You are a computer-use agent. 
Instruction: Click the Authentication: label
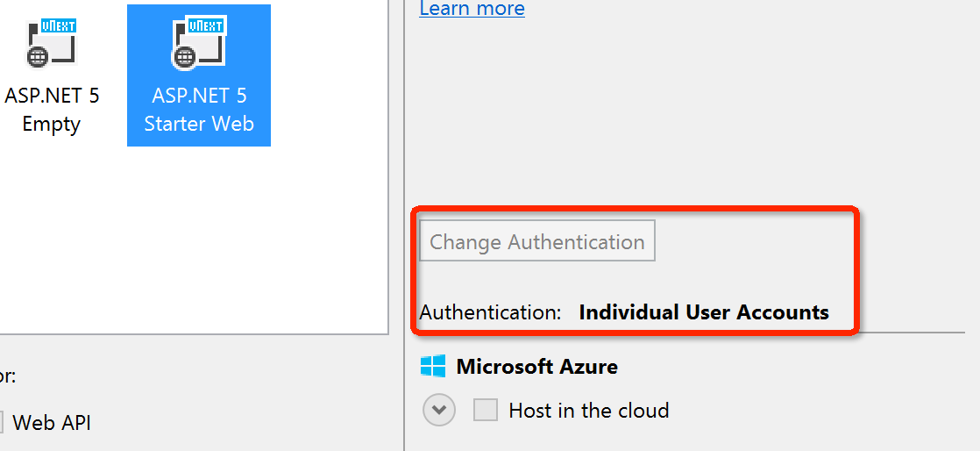(490, 311)
